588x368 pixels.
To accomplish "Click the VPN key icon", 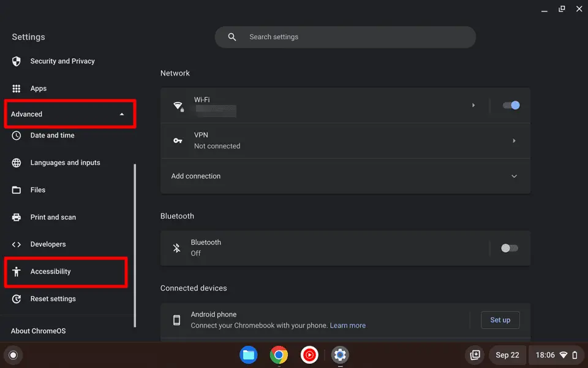I will pos(178,140).
